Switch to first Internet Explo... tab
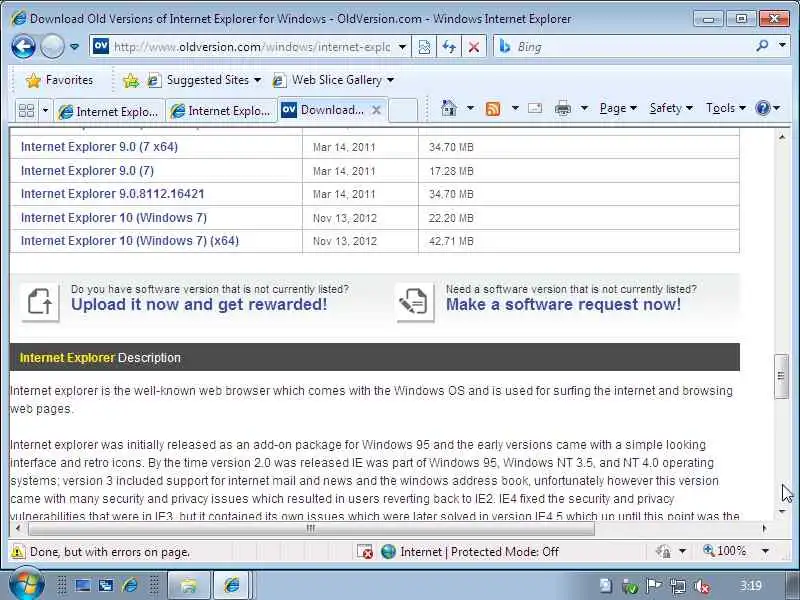800x600 pixels. coord(108,111)
